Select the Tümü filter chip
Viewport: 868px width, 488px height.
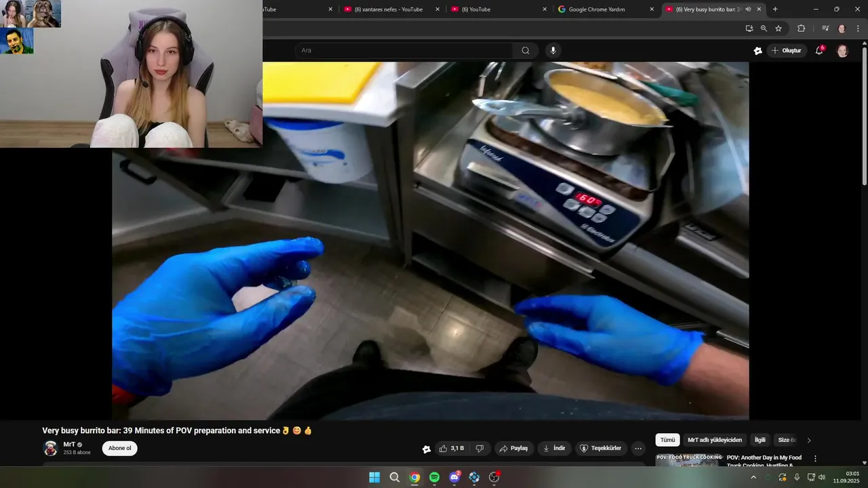(x=668, y=440)
